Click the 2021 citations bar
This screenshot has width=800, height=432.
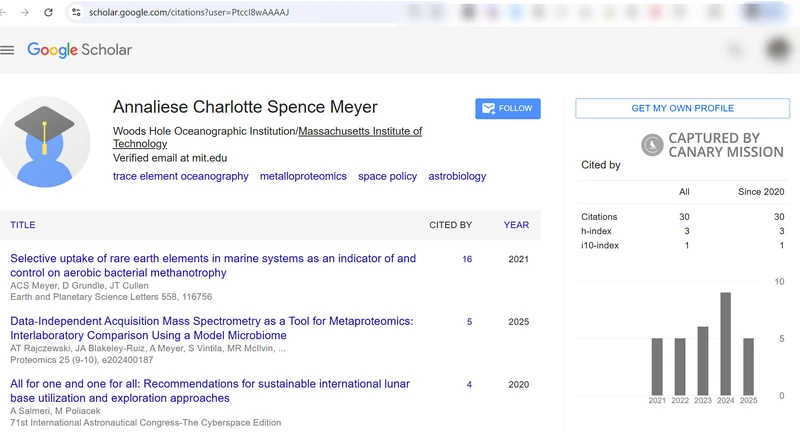click(x=657, y=367)
